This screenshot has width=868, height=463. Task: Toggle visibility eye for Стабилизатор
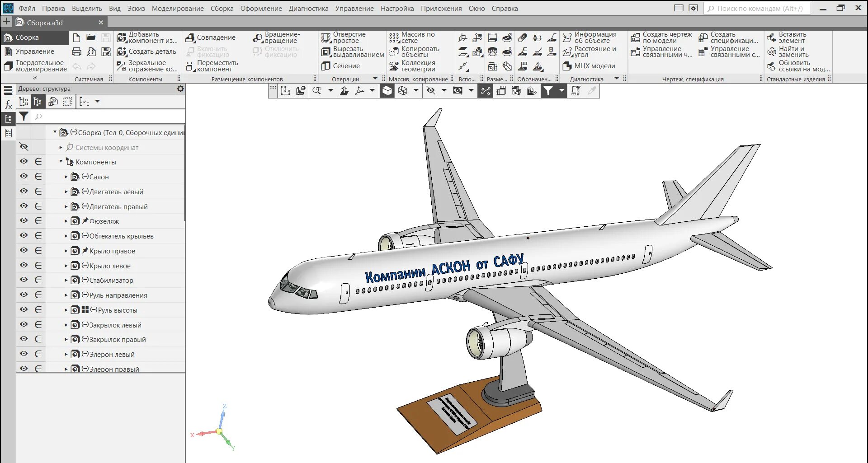point(24,280)
